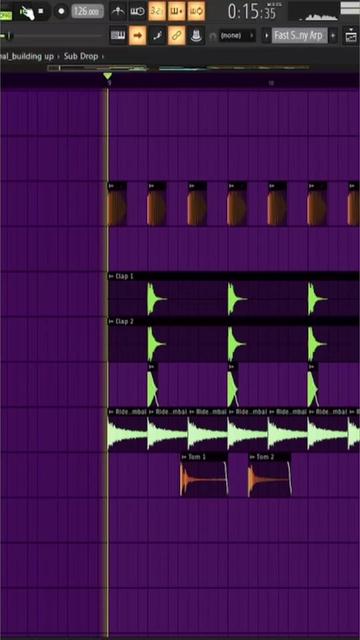Screen dimensions: 360x640
Task: Select the Clap 1 clip title
Action: click(124, 276)
